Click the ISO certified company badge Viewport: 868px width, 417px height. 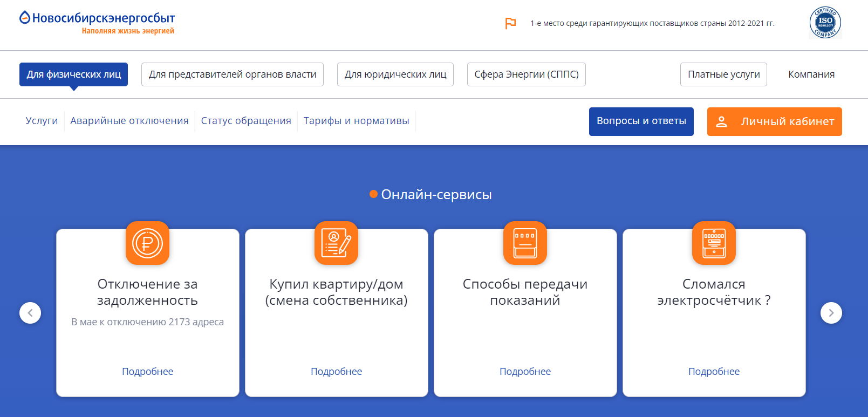825,23
